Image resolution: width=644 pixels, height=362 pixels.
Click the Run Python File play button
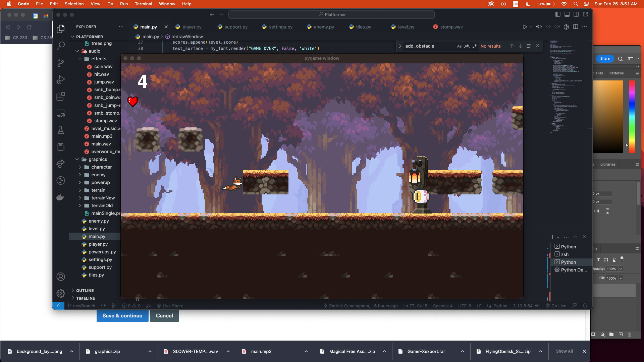(525, 27)
